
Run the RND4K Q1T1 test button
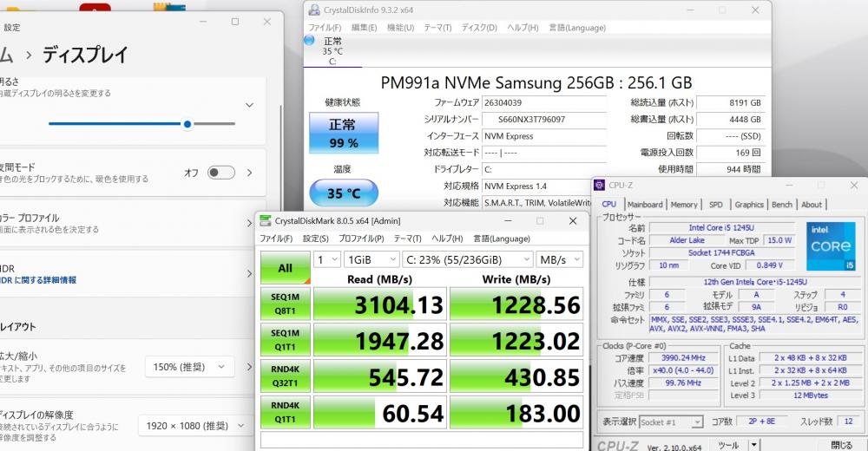pyautogui.click(x=285, y=412)
